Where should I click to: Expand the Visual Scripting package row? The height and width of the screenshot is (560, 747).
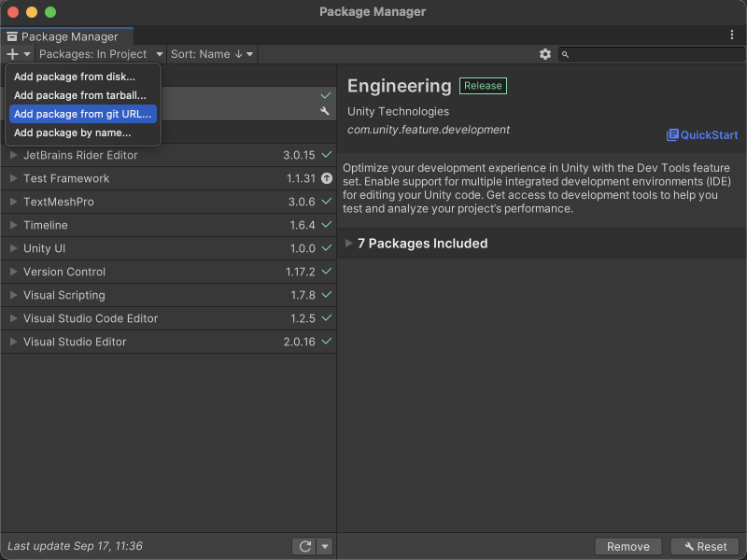coord(14,295)
